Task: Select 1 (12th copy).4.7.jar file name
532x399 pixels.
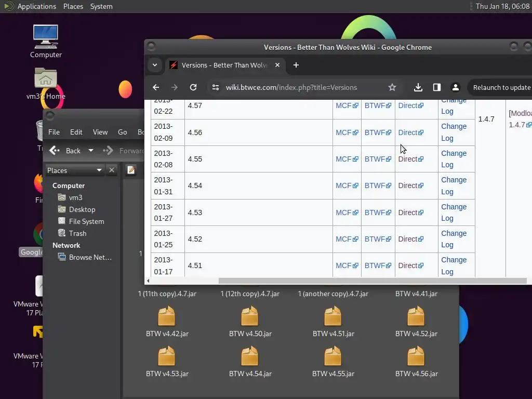Action: tap(250, 294)
